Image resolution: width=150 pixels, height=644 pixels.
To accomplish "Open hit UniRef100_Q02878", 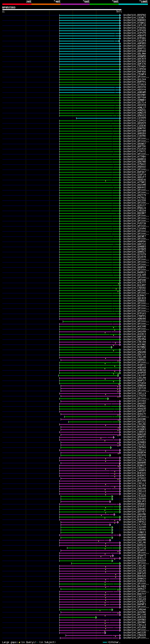I will [x=135, y=257].
